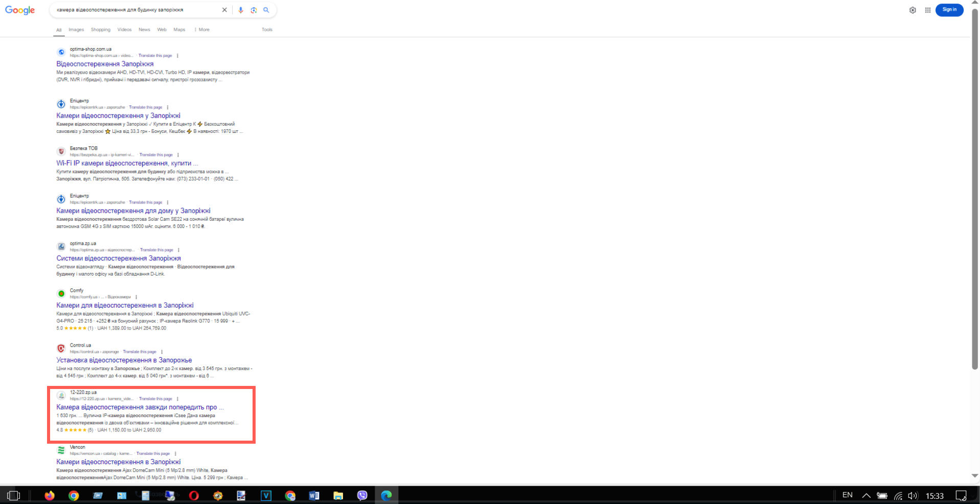
Task: Open Google quick settings gear
Action: (913, 10)
